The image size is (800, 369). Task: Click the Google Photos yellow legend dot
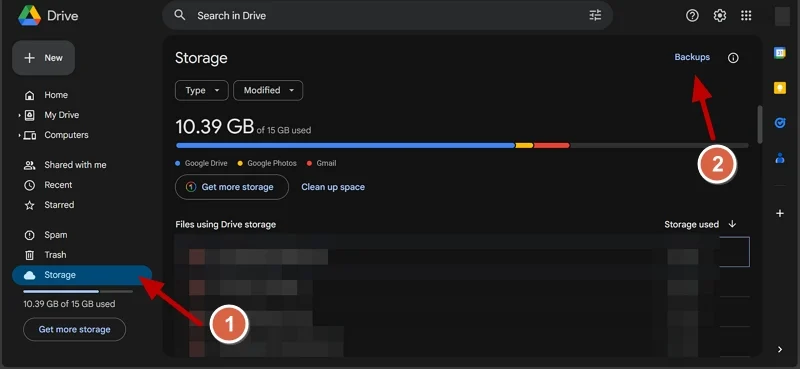(240, 163)
